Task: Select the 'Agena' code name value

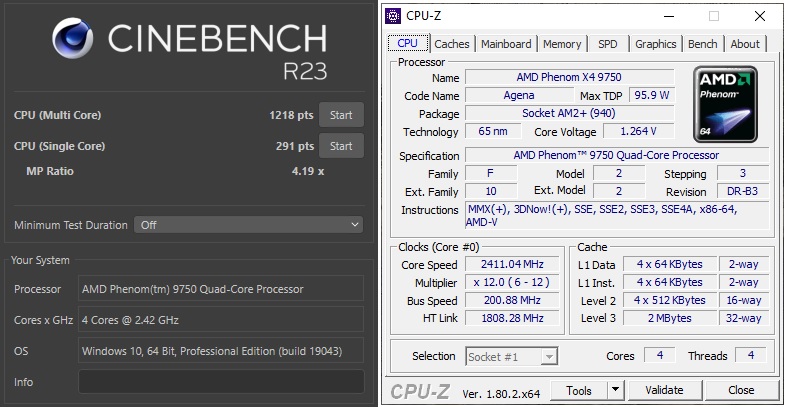Action: click(519, 95)
